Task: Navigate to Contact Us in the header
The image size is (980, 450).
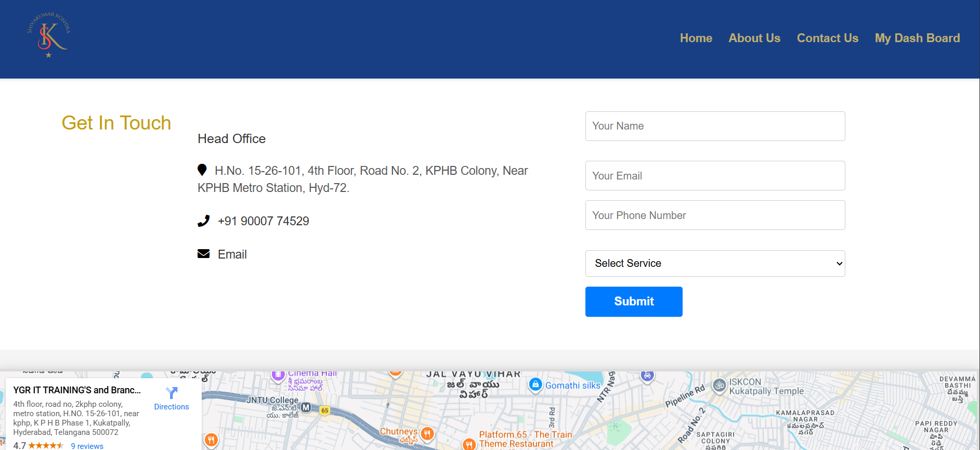Action: (827, 38)
